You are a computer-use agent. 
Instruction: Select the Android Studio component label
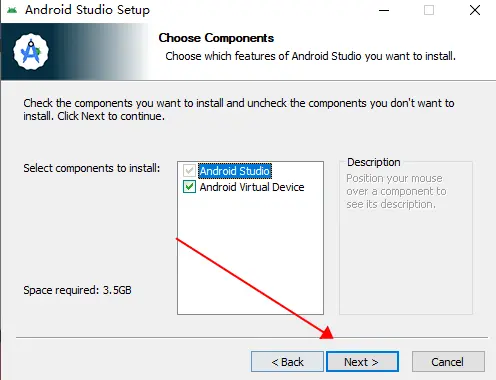coord(235,171)
